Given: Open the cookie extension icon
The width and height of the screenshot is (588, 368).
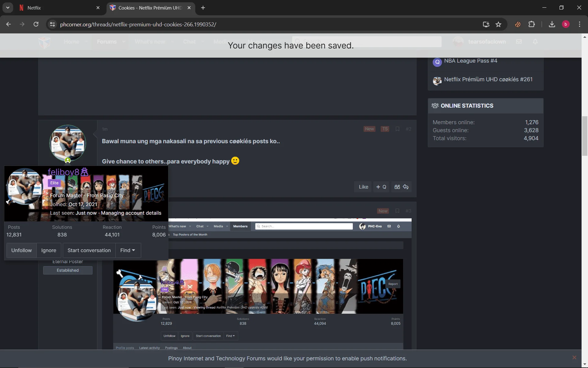Looking at the screenshot, I should click(x=518, y=24).
